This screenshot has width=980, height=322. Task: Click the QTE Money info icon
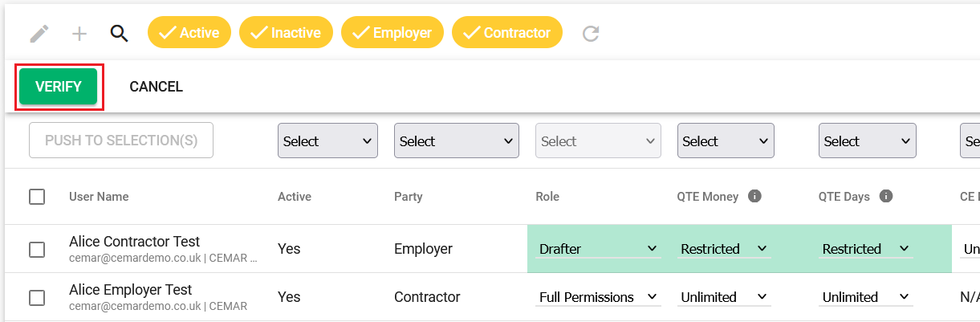pyautogui.click(x=754, y=196)
